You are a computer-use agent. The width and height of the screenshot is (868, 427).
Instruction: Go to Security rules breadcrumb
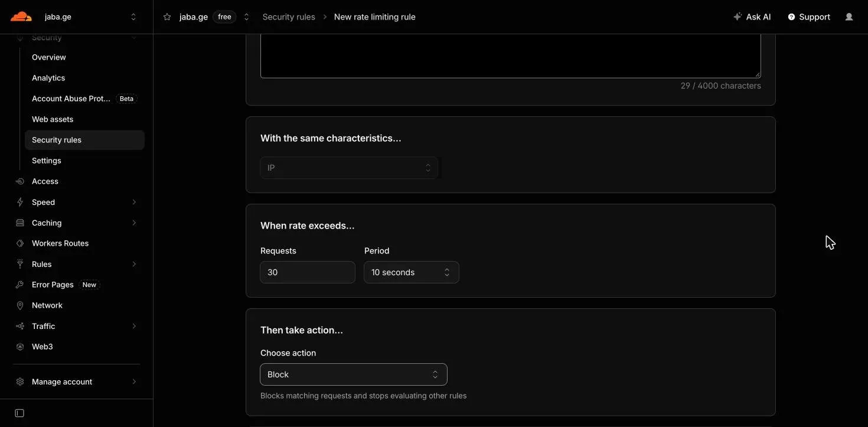289,17
